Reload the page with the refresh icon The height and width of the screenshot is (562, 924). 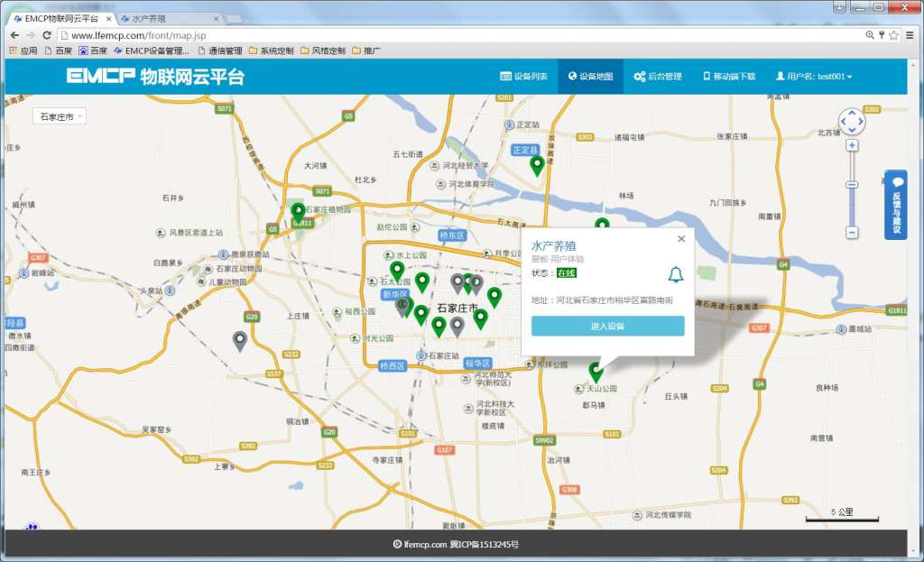47,35
